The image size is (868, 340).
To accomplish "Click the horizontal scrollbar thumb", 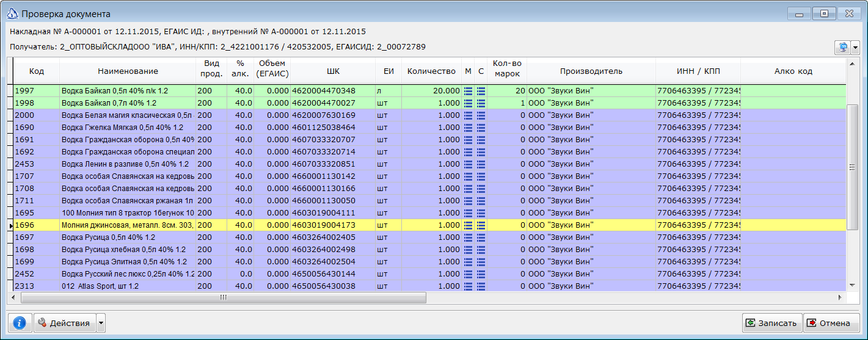I will point(224,297).
